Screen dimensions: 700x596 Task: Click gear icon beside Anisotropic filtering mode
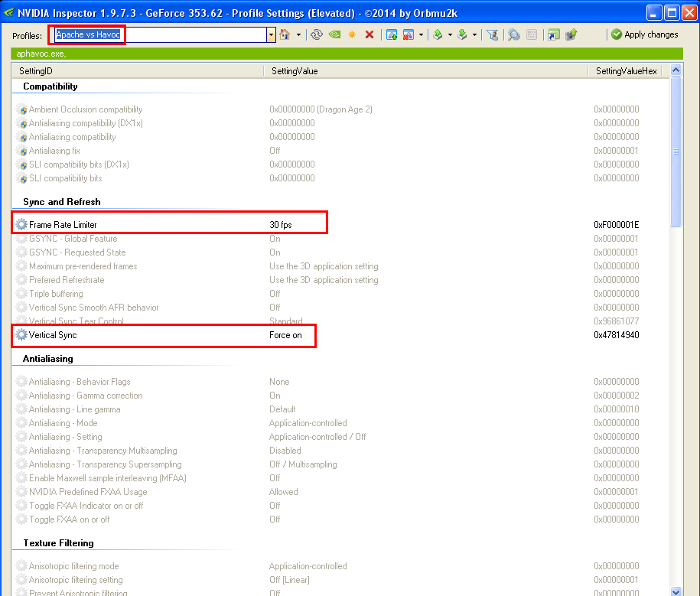pyautogui.click(x=21, y=565)
